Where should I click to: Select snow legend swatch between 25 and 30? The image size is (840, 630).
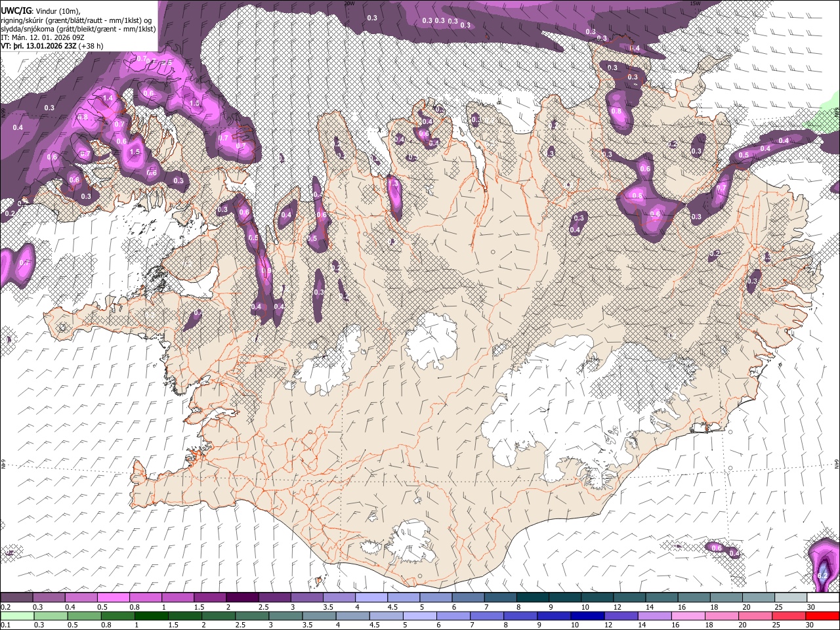point(791,598)
